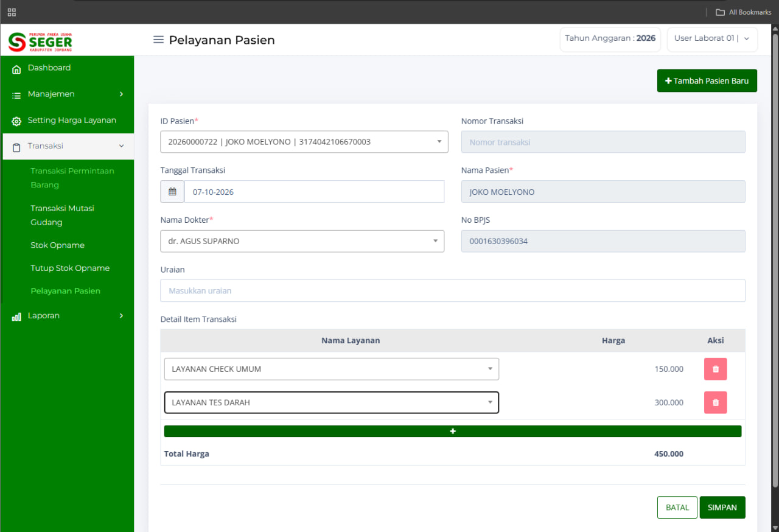Viewport: 779px width, 532px height.
Task: Open the LAYANAN TES DARAH service dropdown
Action: pyautogui.click(x=332, y=402)
